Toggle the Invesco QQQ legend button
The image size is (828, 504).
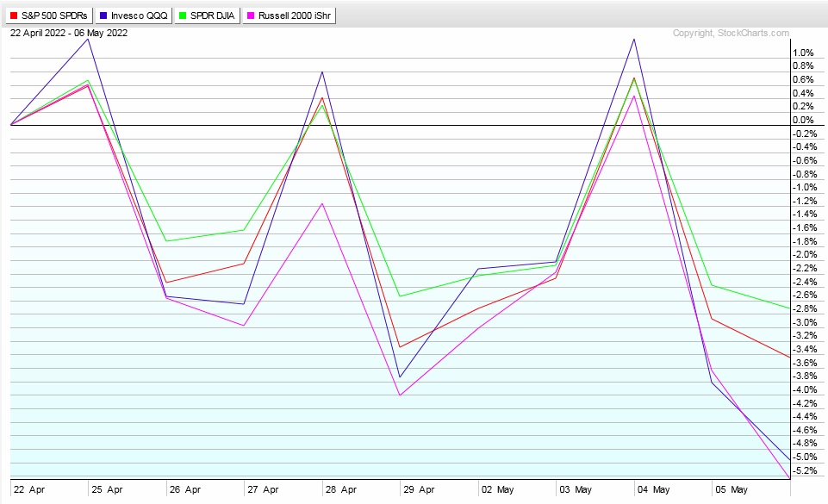(x=134, y=16)
